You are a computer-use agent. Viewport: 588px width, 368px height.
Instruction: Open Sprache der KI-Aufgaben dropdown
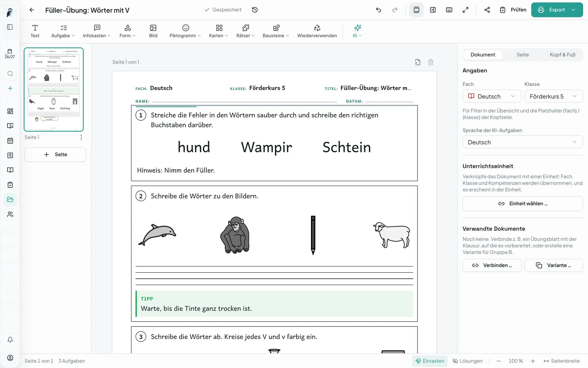523,142
